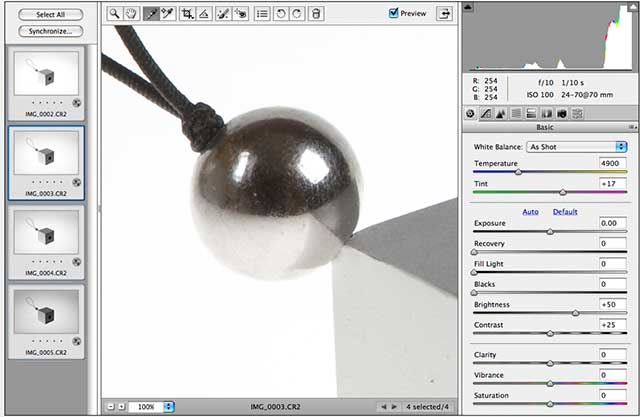Select the Crop tool
Screen dimensions: 640x417
tap(187, 13)
